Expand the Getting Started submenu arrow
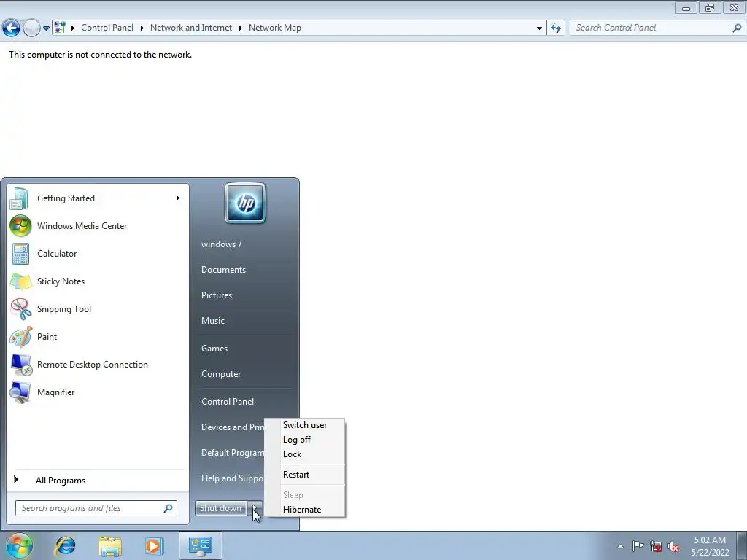The height and width of the screenshot is (560, 747). pyautogui.click(x=178, y=198)
